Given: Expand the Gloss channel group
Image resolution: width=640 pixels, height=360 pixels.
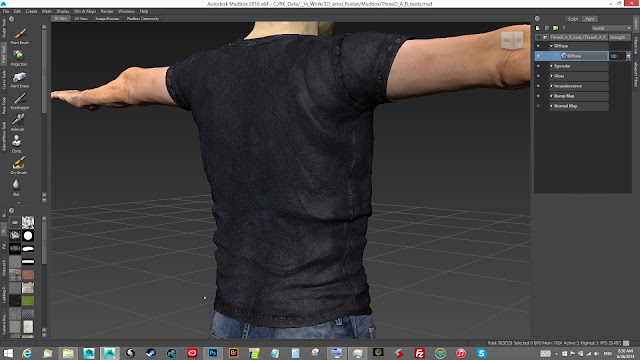Looking at the screenshot, I should [551, 76].
